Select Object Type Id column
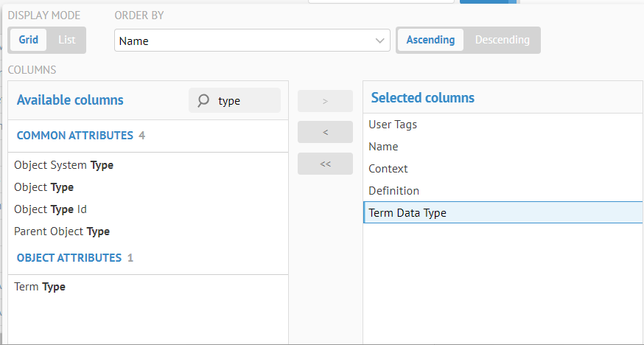Screen dimensions: 644x345 (51, 209)
